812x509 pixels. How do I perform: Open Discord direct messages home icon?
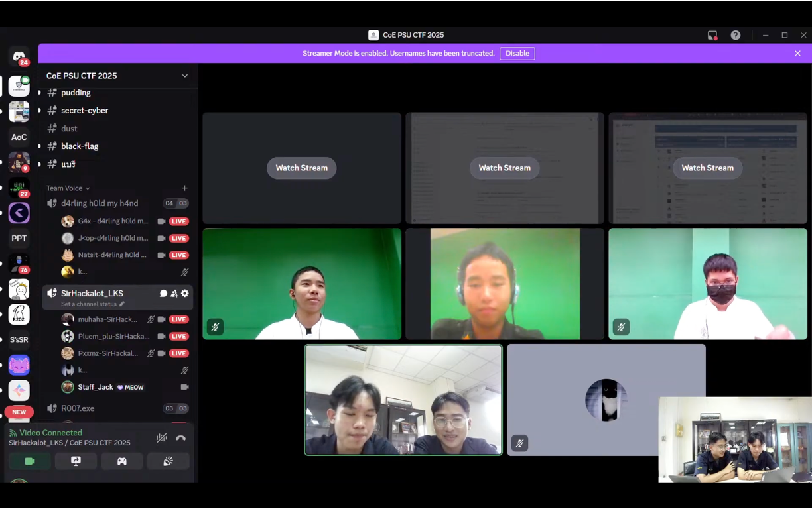19,57
